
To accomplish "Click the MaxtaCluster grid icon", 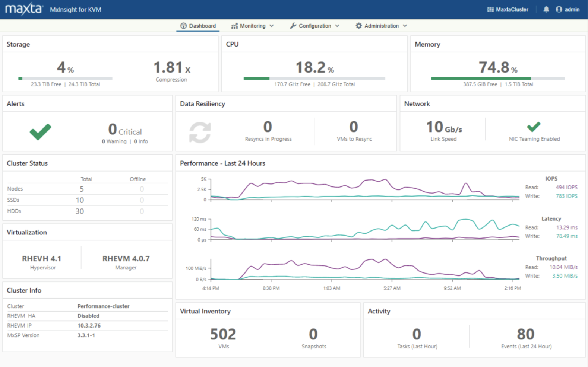I will pos(490,10).
